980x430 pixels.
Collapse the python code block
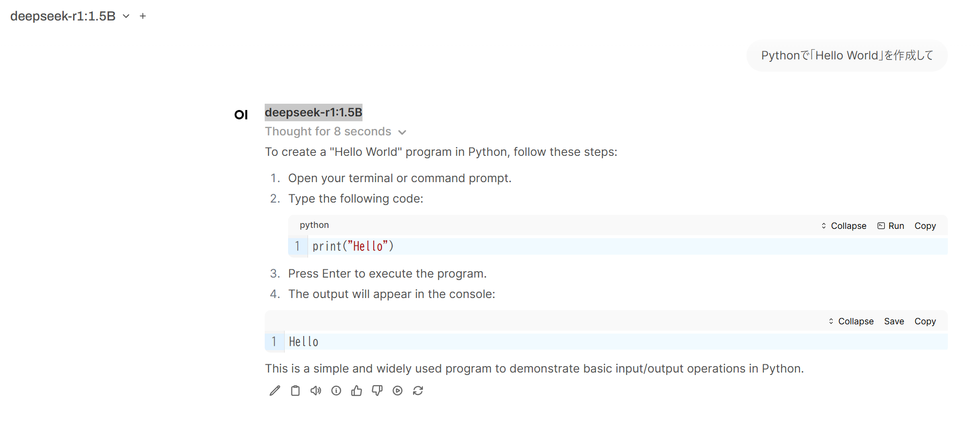click(844, 226)
